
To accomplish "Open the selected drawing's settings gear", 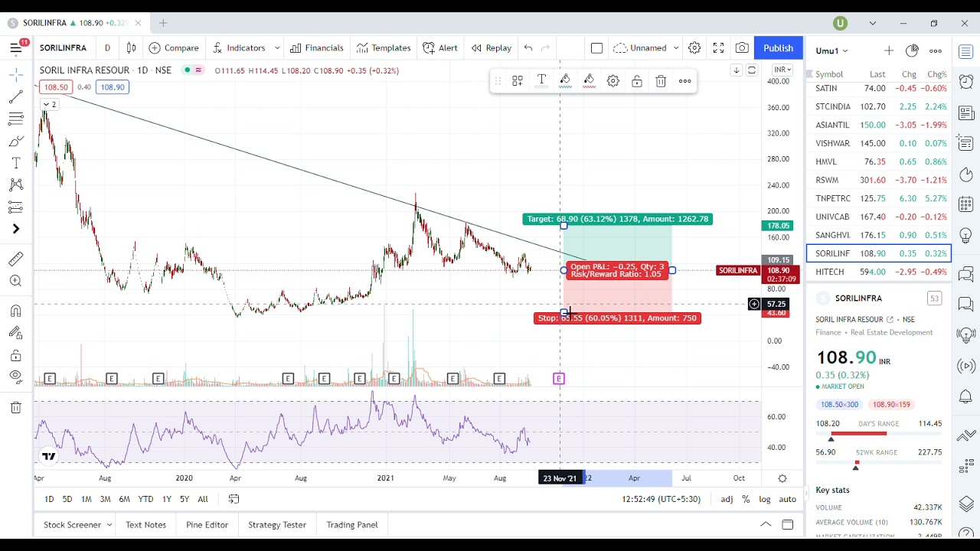I will coord(613,80).
